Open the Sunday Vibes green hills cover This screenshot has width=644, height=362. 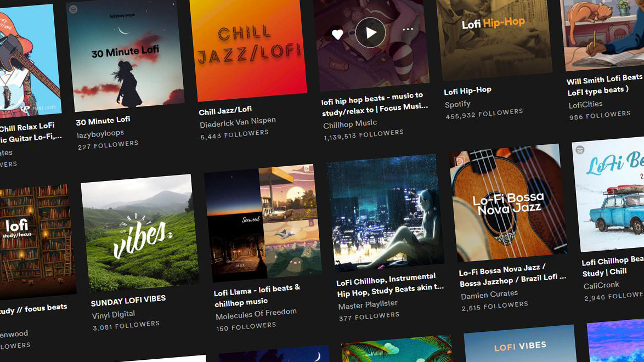pos(139,232)
